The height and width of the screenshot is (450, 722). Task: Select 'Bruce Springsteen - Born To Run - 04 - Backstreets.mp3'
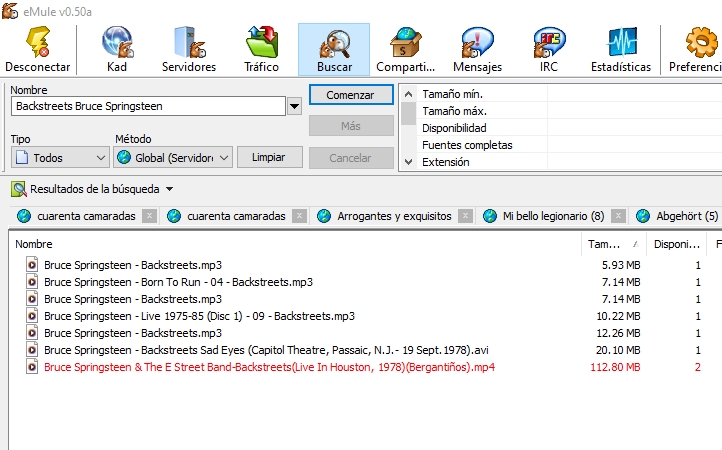click(178, 282)
